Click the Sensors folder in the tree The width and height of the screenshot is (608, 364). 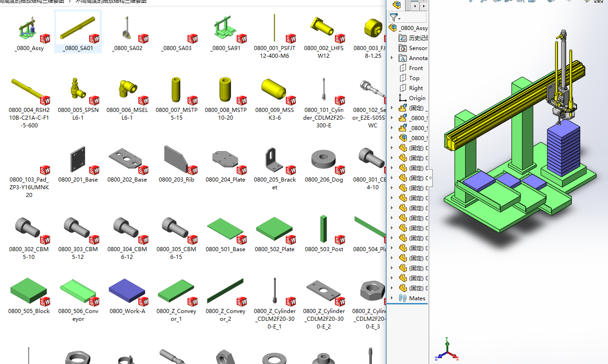click(x=413, y=48)
